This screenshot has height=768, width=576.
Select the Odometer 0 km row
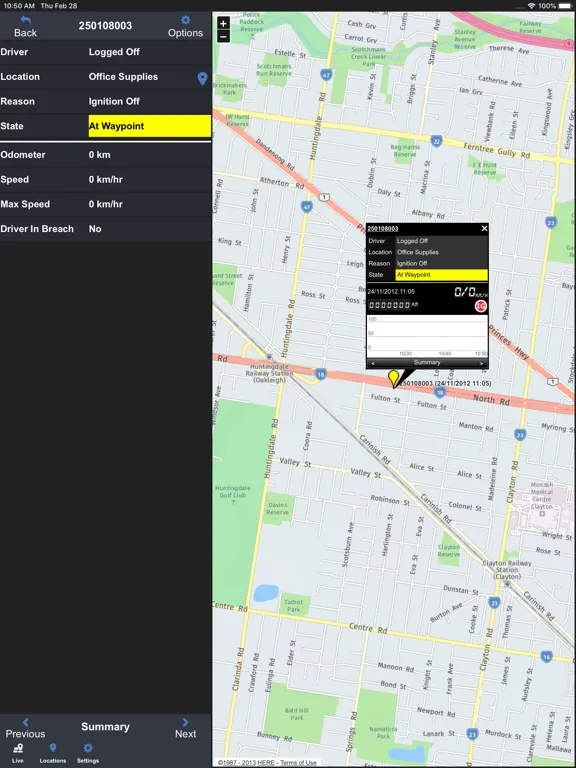106,155
